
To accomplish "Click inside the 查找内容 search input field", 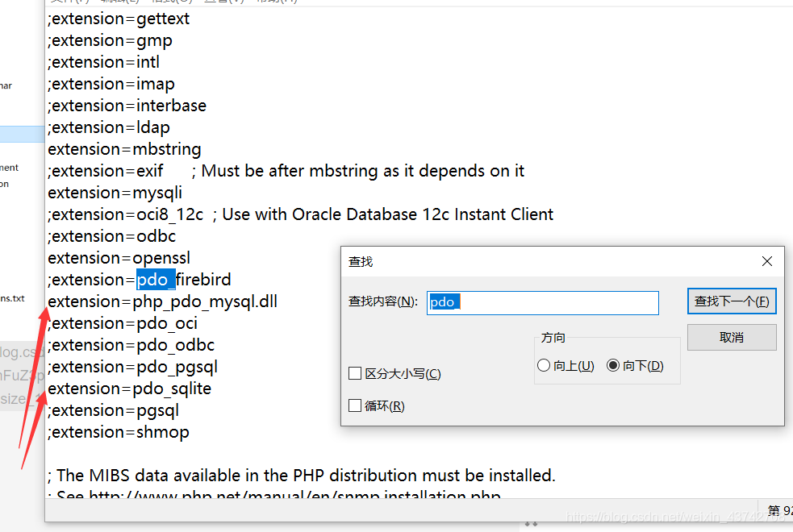I will click(x=542, y=302).
